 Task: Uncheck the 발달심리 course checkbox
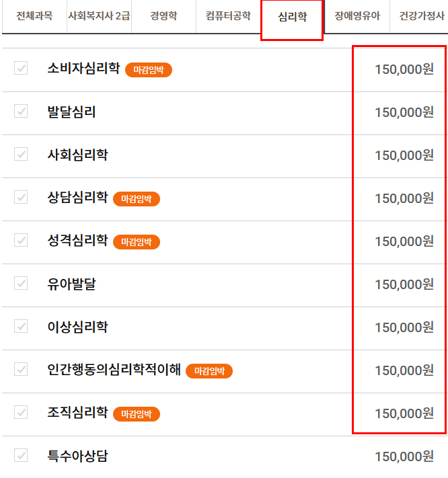(22, 111)
